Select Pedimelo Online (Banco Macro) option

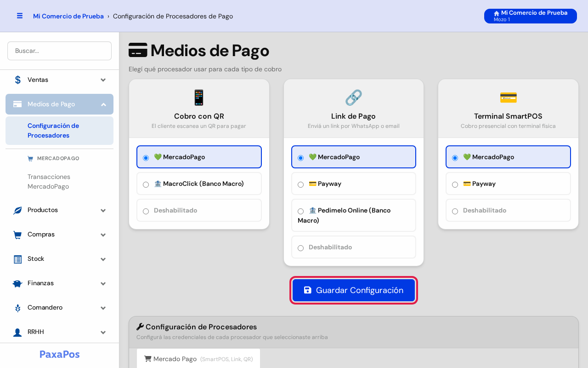coord(354,215)
